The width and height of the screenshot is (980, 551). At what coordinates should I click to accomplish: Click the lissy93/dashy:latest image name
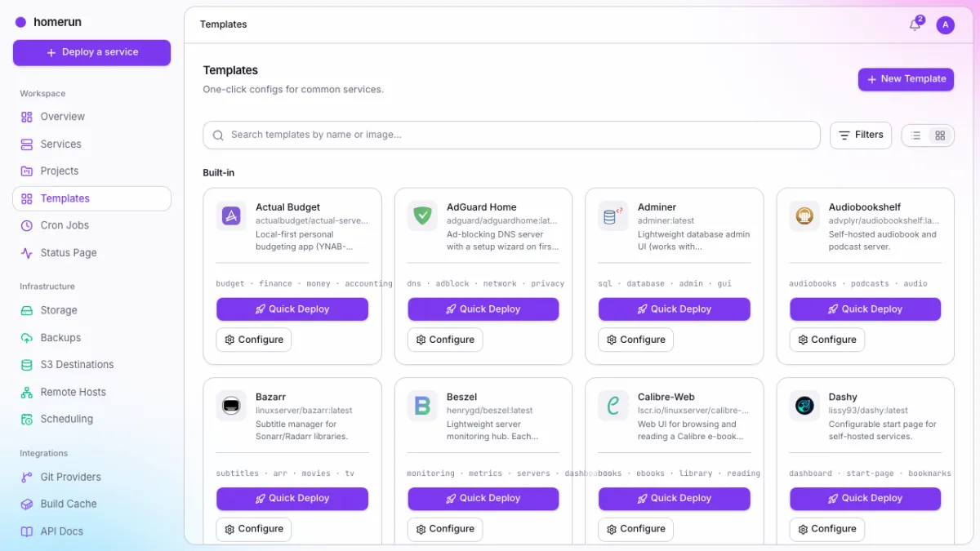click(x=868, y=411)
